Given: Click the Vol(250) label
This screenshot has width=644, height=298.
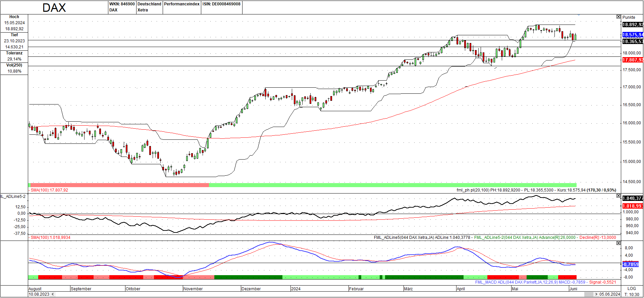Looking at the screenshot, I should tap(14, 65).
